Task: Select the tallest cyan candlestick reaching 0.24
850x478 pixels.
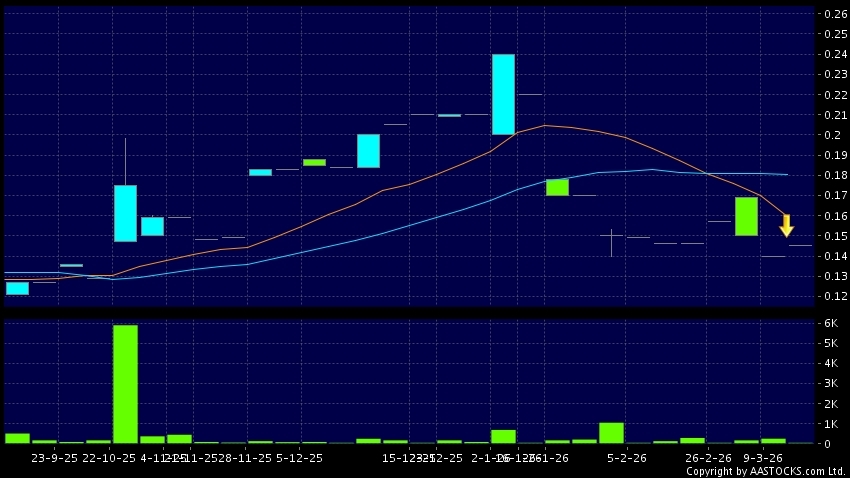Action: point(503,94)
